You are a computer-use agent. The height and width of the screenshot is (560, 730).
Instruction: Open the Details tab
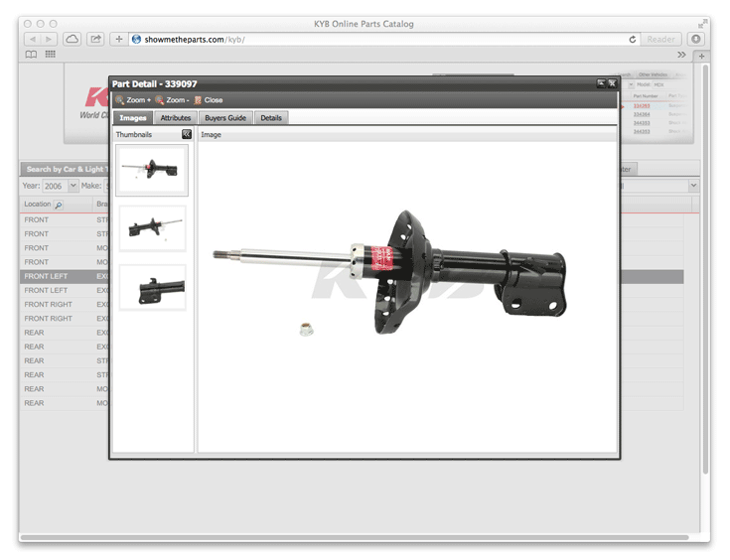271,118
